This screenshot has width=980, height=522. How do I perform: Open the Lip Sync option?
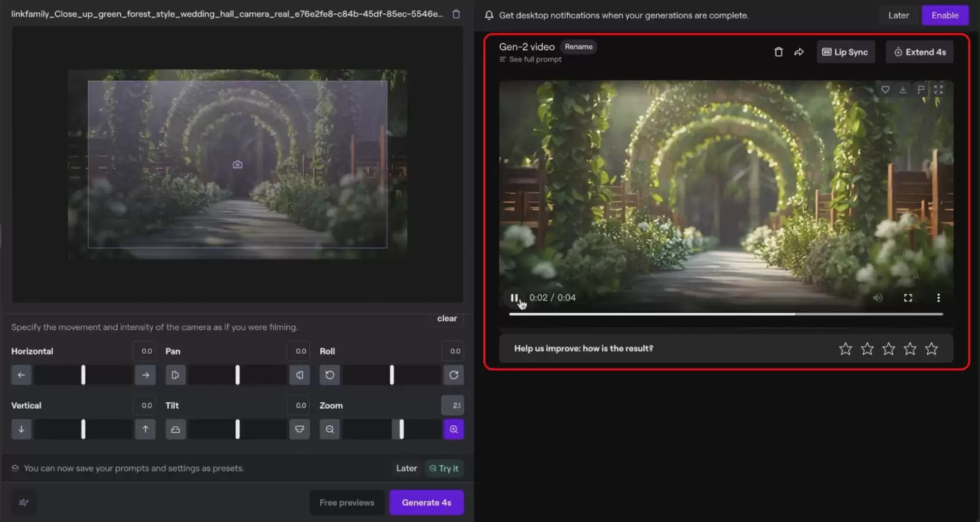click(845, 52)
